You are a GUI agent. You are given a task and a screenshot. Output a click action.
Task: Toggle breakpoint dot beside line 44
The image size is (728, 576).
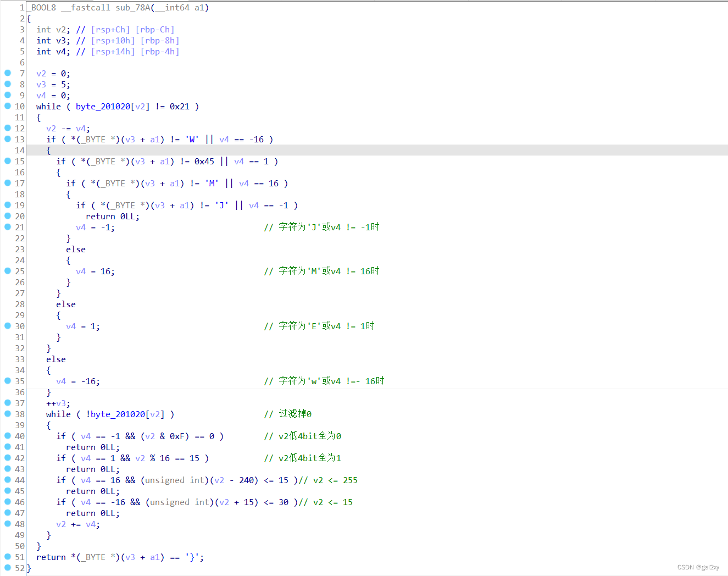coord(8,479)
